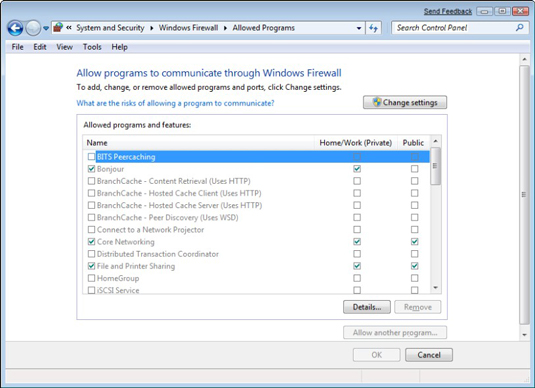Expand the Windows Firewall breadcrumb arrow

coord(225,28)
